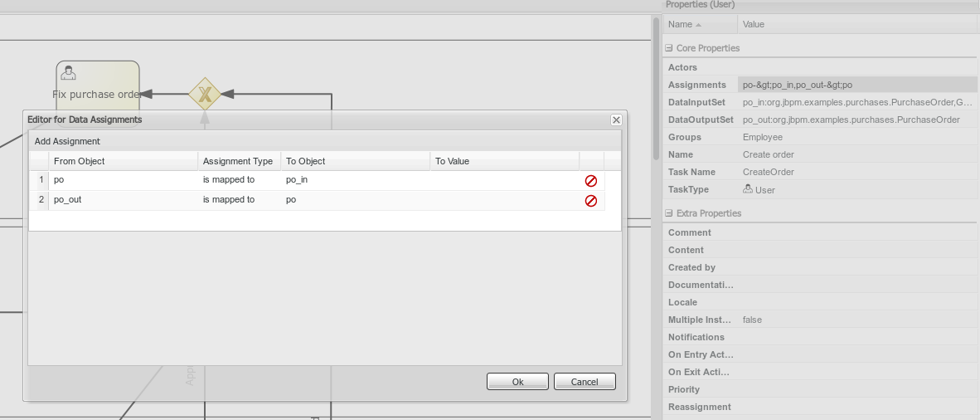The image size is (980, 420).
Task: Select the DataOutputSet property value
Action: coord(857,120)
